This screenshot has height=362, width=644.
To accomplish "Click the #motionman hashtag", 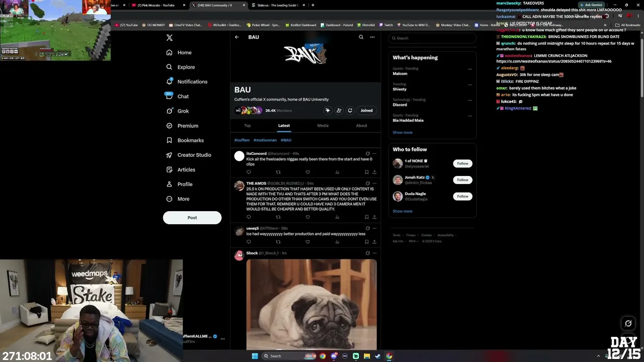I will (265, 140).
